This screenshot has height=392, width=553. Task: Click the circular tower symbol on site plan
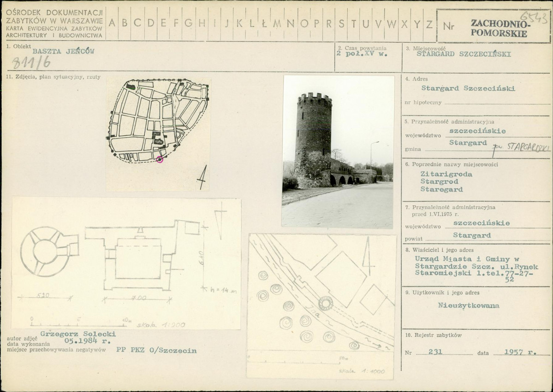[326, 303]
